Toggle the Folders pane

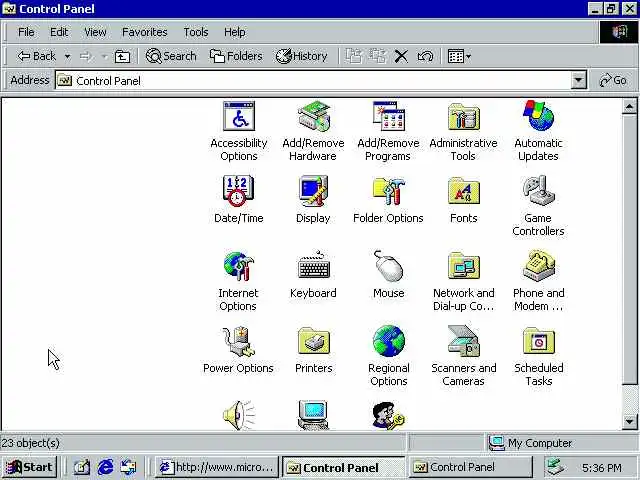236,56
